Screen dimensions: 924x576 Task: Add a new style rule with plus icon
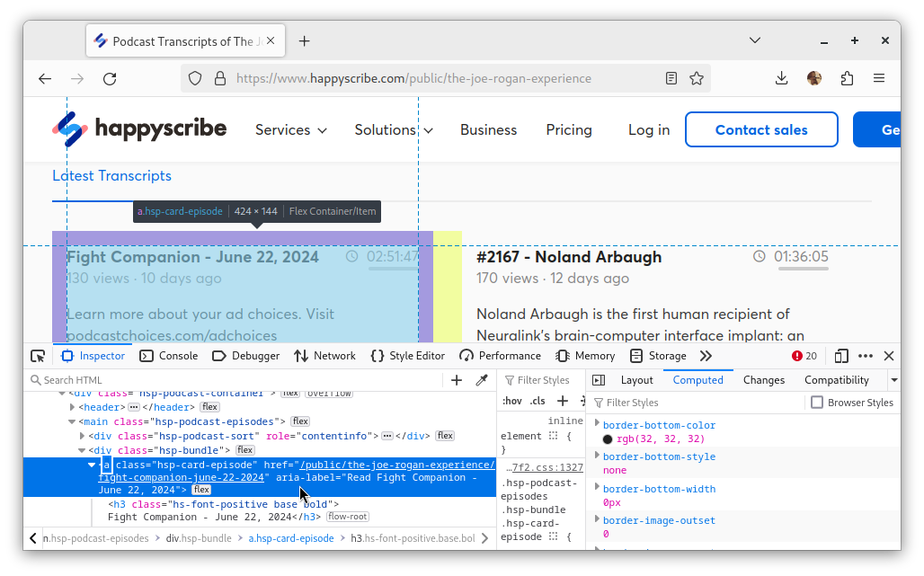pos(563,401)
